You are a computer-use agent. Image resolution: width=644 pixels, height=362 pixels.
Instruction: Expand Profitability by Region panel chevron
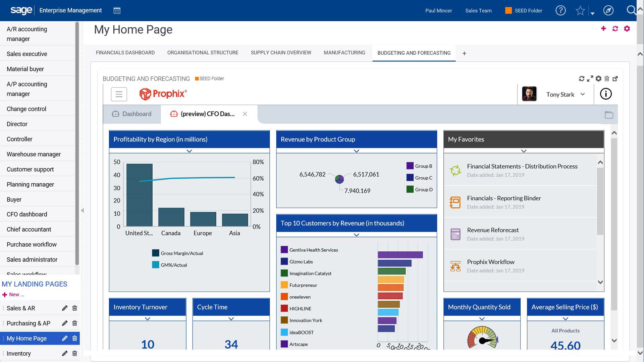[189, 151]
